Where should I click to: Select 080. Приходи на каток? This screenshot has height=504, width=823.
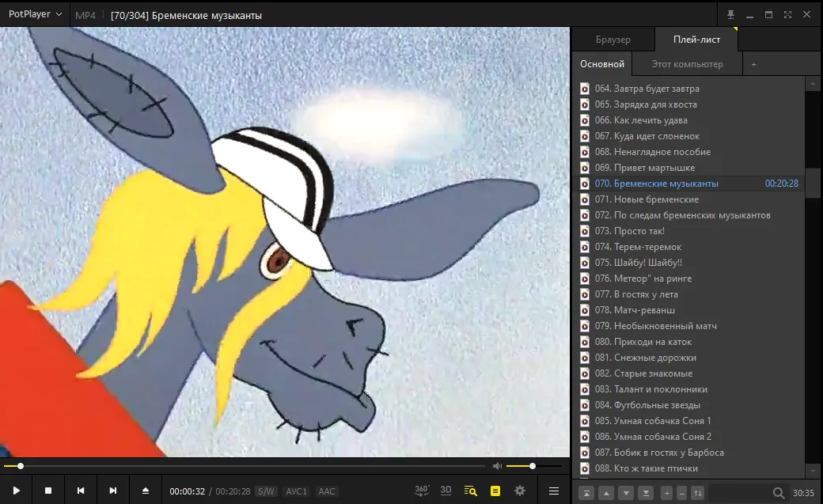click(690, 342)
